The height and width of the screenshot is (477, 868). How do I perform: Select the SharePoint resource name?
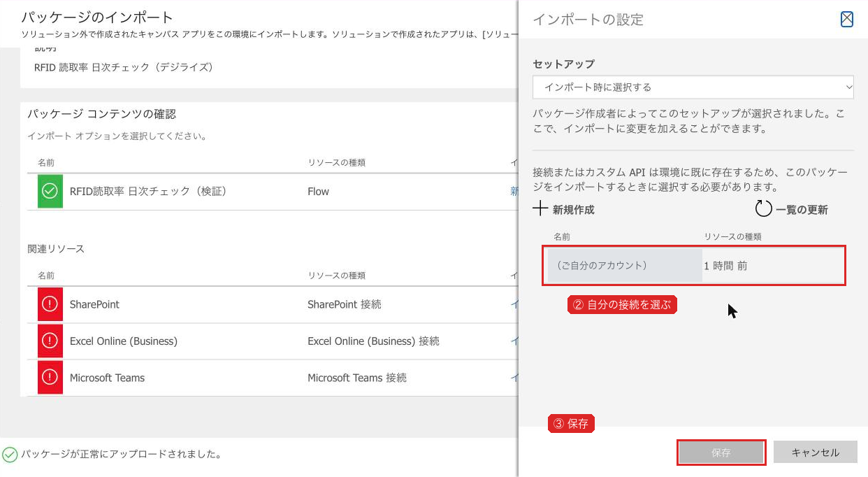94,304
